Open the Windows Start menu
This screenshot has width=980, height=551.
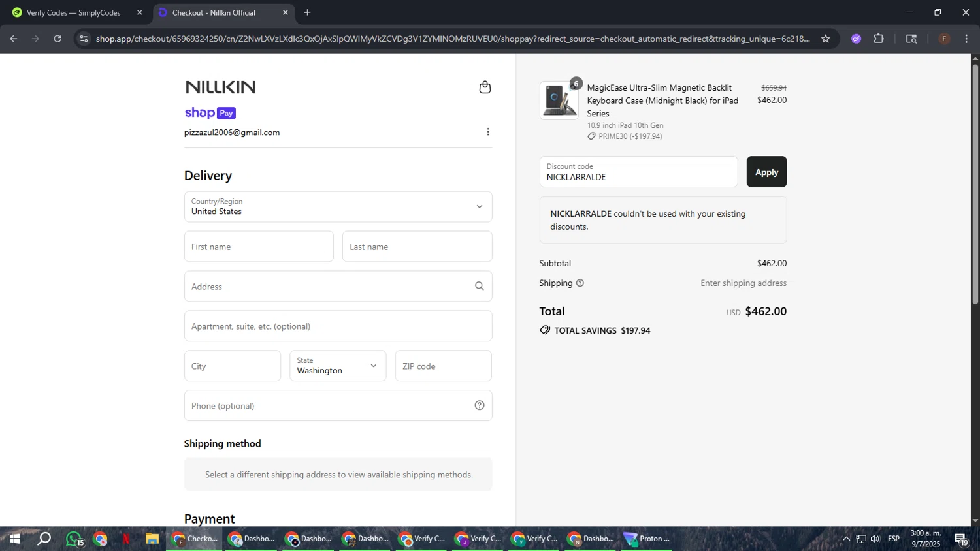[14, 539]
